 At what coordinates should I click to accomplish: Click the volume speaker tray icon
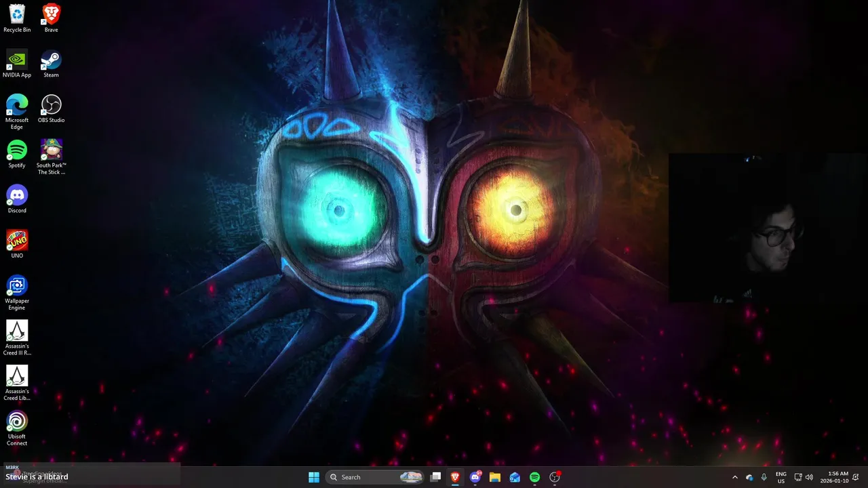[809, 477]
